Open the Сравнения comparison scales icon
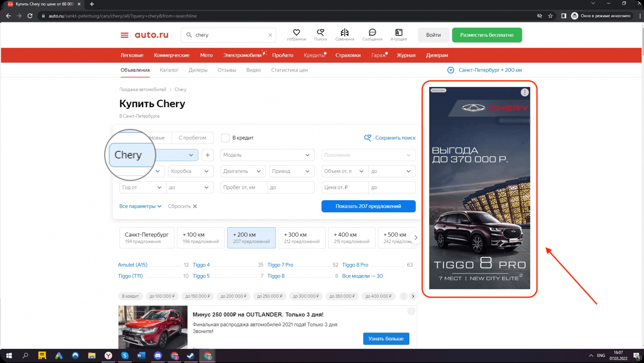This screenshot has width=644, height=363. [345, 33]
